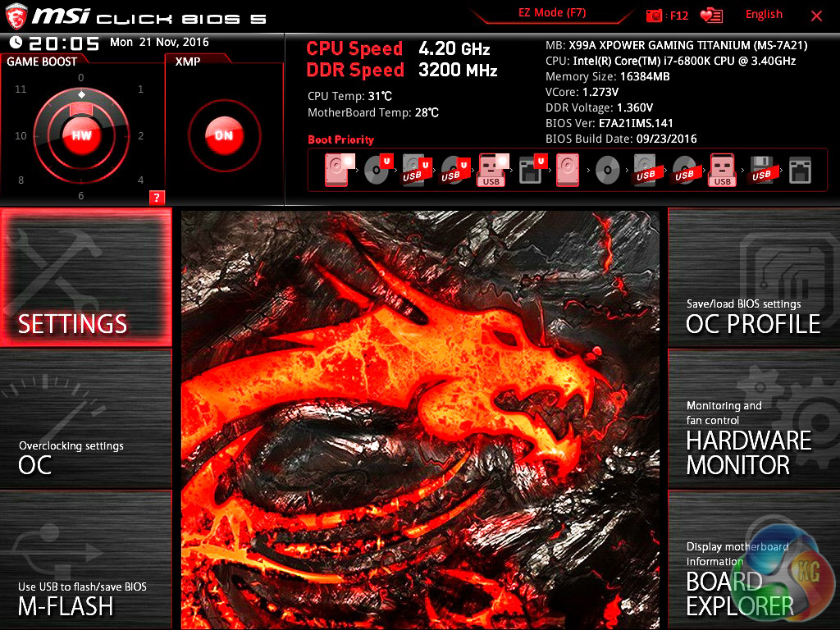This screenshot has height=630, width=840.
Task: Select the UEFI hard disk boot device icon
Action: coord(339,170)
